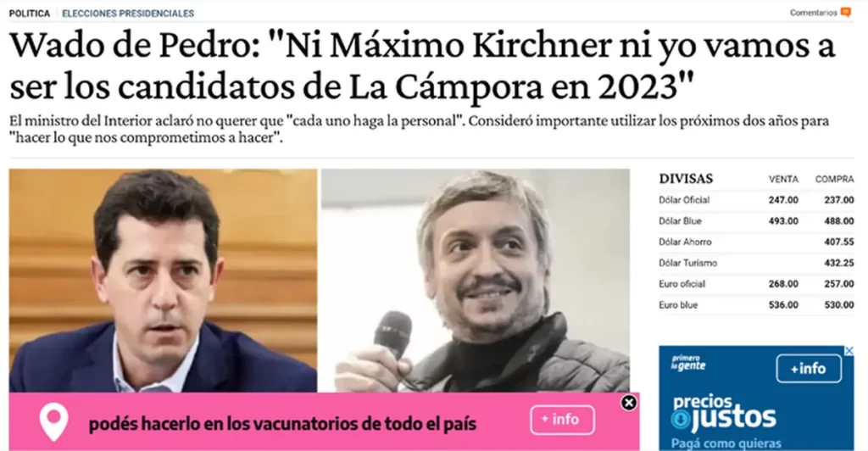
Task: Click the Precios Justos logo
Action: 724,413
